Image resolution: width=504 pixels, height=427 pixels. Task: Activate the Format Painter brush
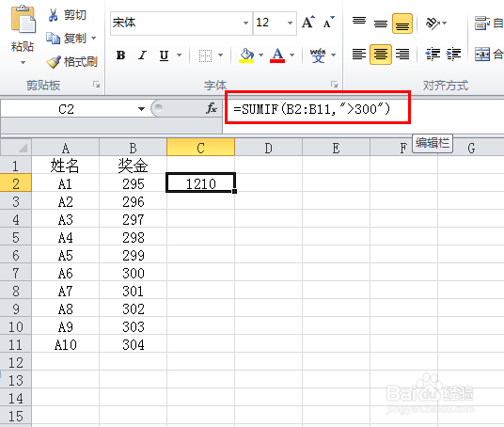point(72,62)
